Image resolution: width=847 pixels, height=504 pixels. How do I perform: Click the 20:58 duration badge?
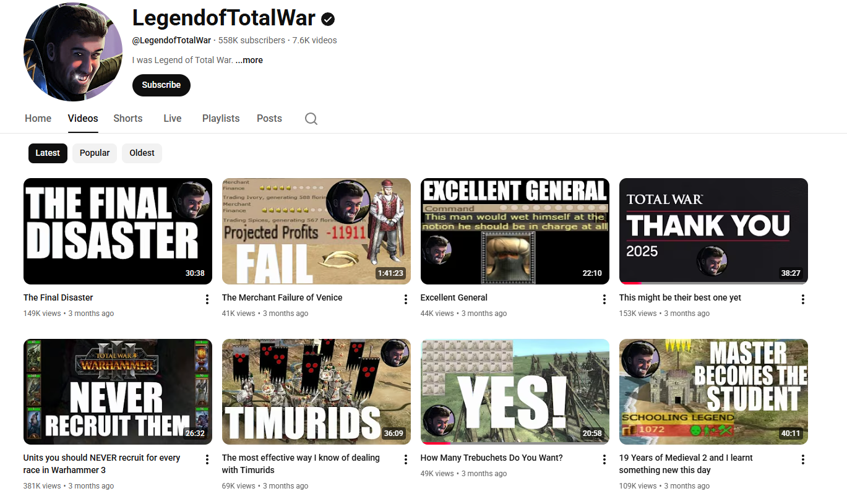click(592, 434)
